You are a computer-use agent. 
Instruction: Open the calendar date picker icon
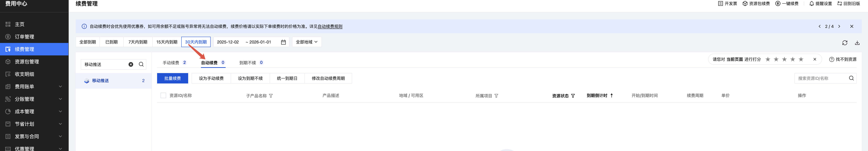[x=283, y=42]
